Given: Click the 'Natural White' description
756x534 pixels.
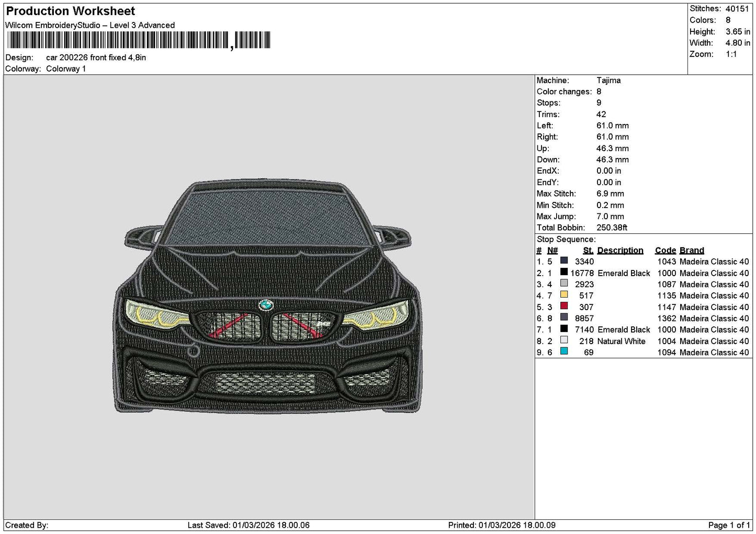Looking at the screenshot, I should [x=622, y=341].
